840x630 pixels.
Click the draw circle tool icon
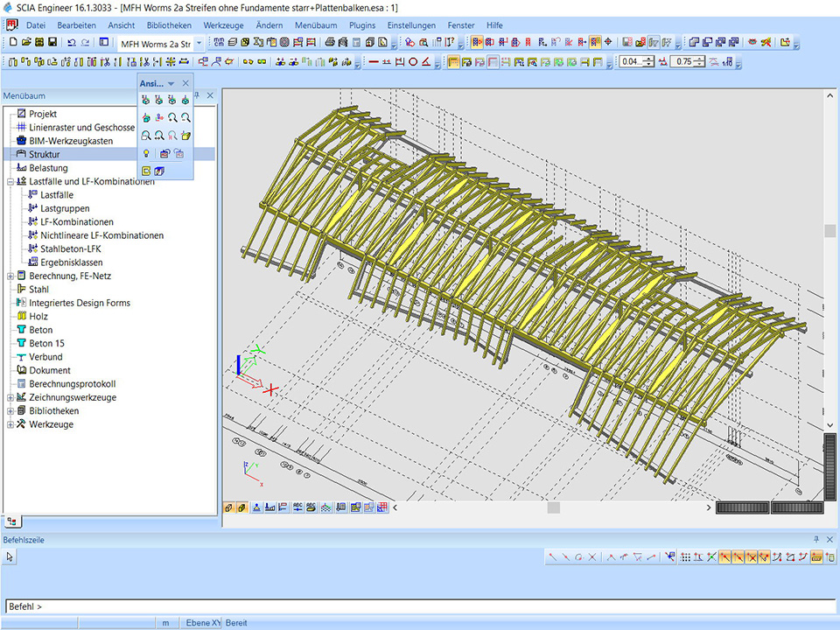pyautogui.click(x=413, y=61)
